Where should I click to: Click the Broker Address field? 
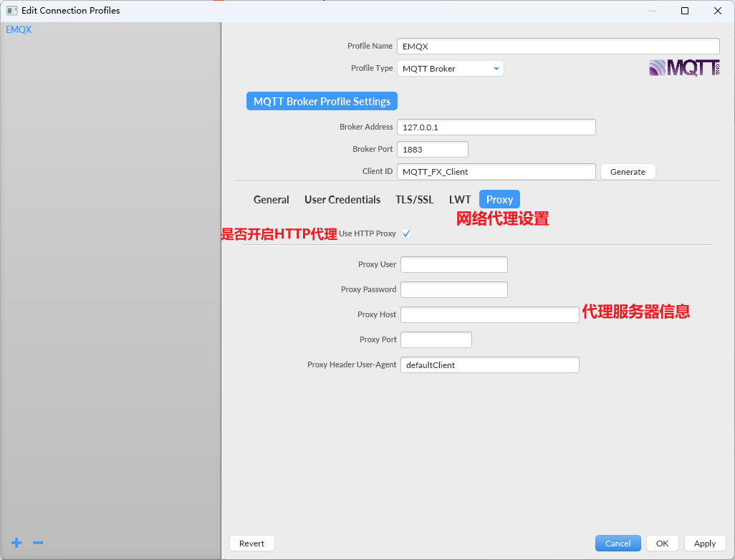coord(496,127)
